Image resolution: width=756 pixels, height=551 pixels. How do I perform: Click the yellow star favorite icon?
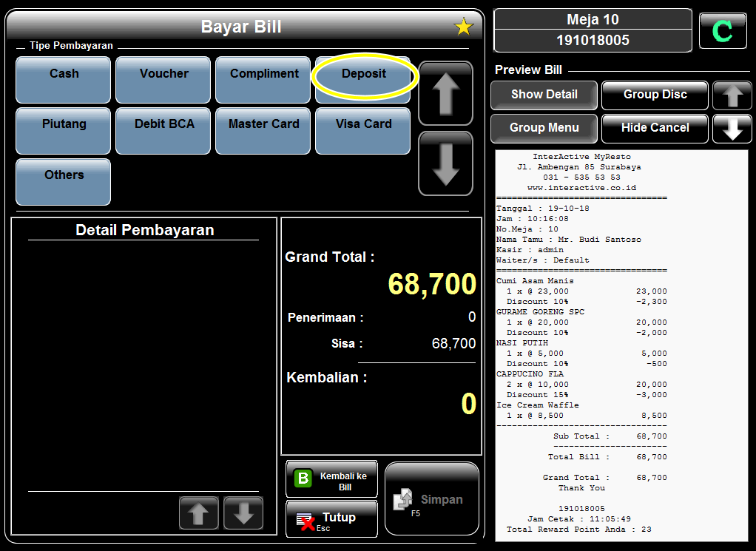463,27
